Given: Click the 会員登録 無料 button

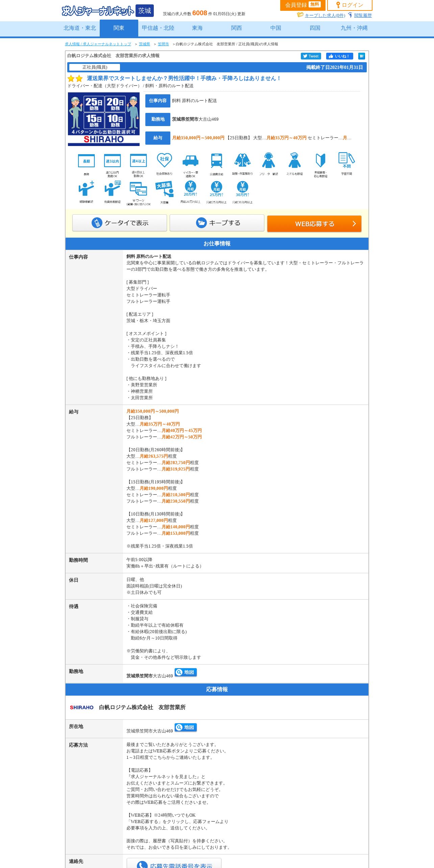Looking at the screenshot, I should click(x=303, y=5).
